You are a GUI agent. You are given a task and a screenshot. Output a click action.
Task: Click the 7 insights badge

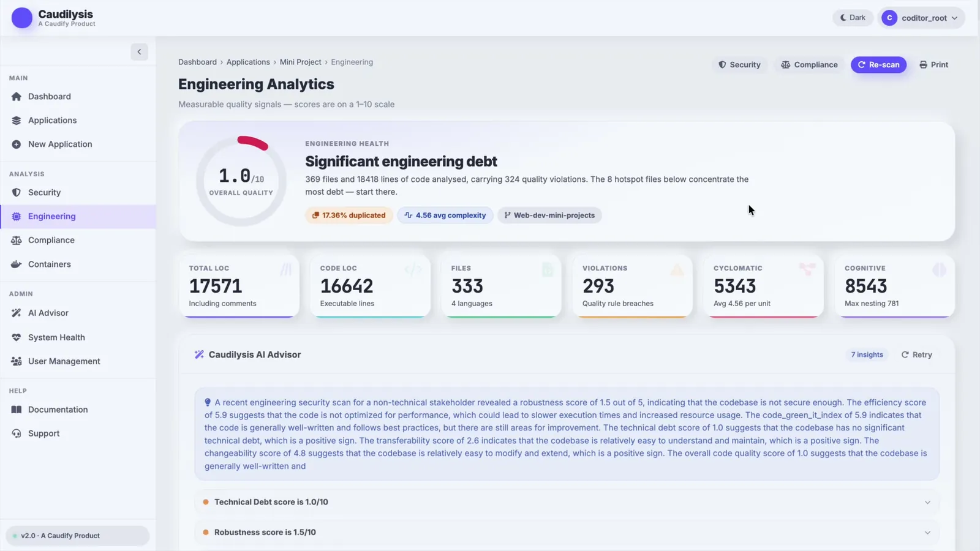point(867,355)
